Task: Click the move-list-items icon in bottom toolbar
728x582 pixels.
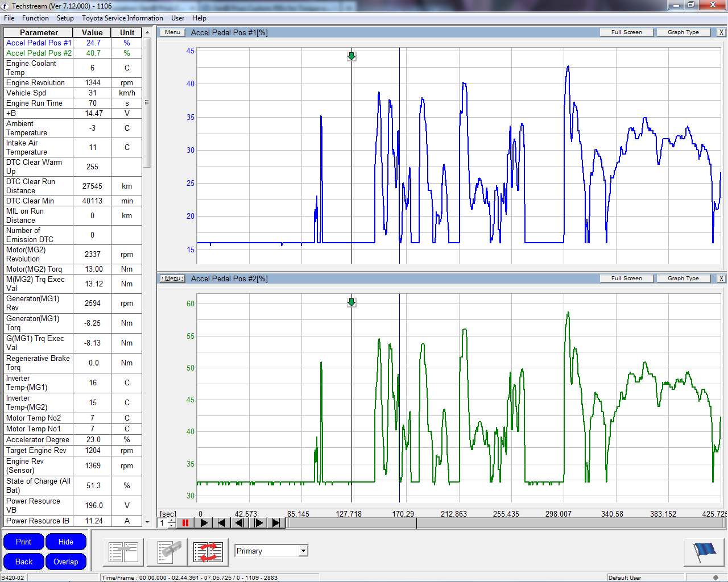Action: pos(123,552)
